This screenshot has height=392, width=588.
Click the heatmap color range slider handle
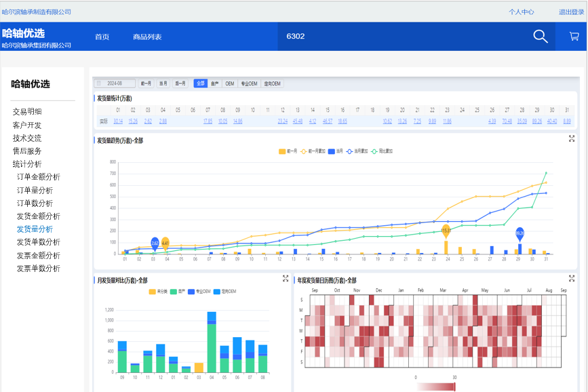click(x=454, y=387)
